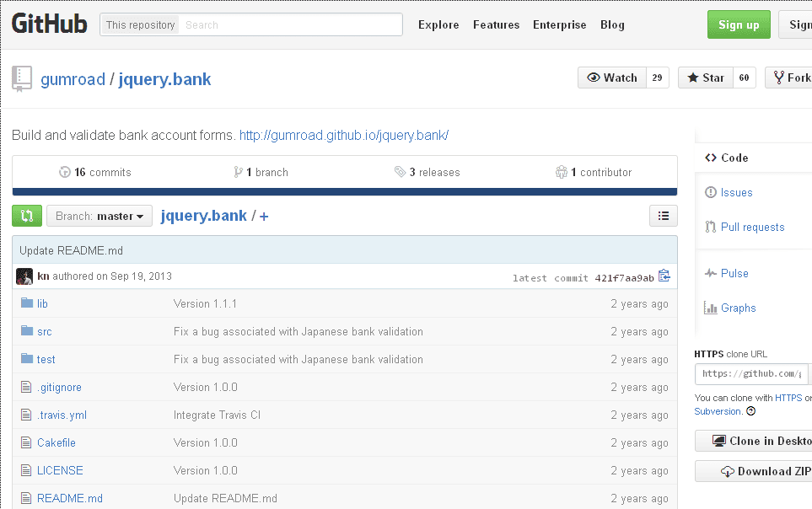Focus the repository search field
The image size is (812, 509).
coord(290,24)
